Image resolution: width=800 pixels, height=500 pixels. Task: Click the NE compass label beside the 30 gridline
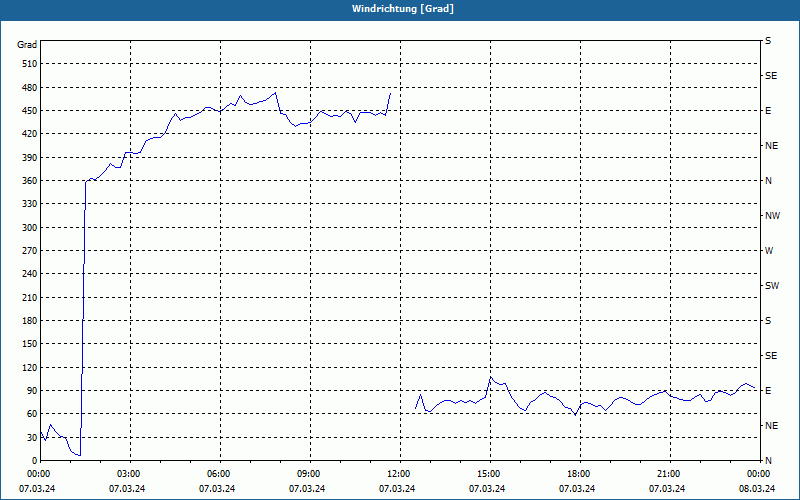tap(771, 426)
